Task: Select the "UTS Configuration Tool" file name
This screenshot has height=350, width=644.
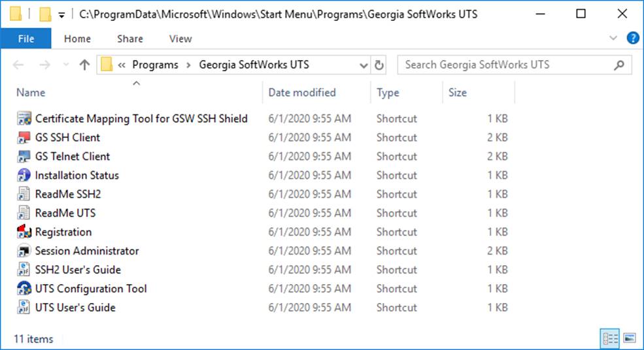Action: 91,289
